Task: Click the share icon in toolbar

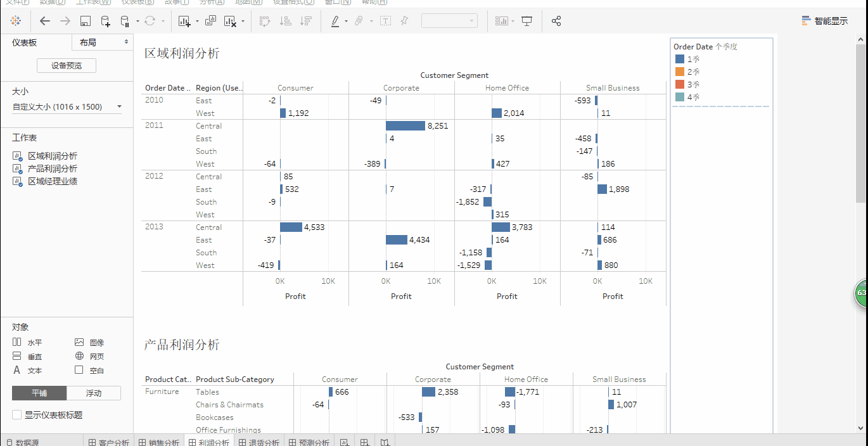Action: point(556,21)
